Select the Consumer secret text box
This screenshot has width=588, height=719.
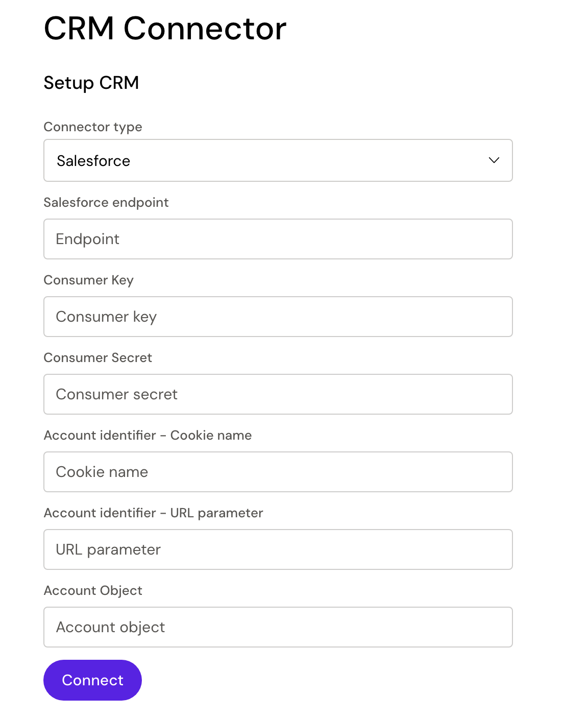[278, 394]
